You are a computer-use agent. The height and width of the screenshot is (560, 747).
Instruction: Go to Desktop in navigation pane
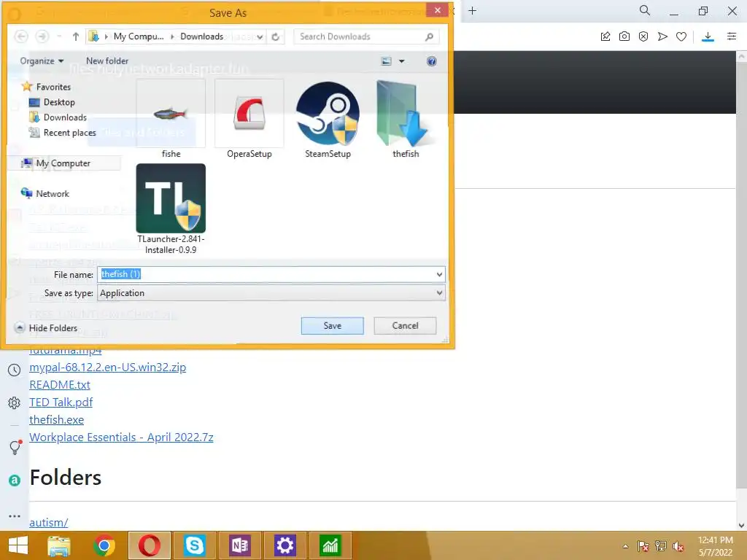52,102
